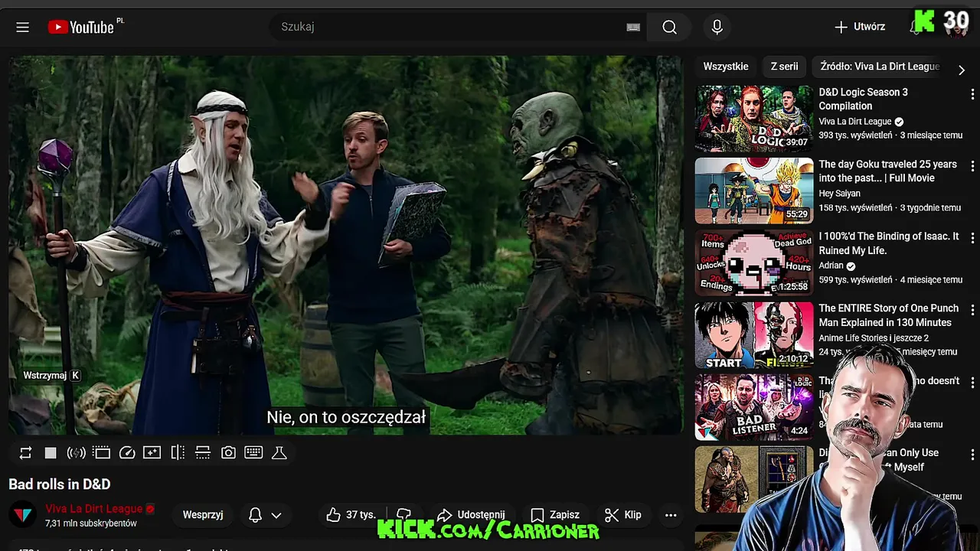Take a screenshot with camera icon
980x551 pixels.
(x=228, y=453)
